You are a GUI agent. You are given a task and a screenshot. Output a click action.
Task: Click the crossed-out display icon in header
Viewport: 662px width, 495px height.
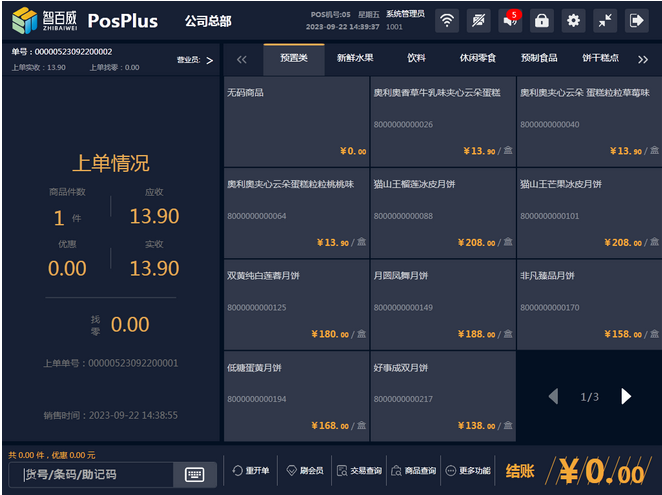(479, 20)
